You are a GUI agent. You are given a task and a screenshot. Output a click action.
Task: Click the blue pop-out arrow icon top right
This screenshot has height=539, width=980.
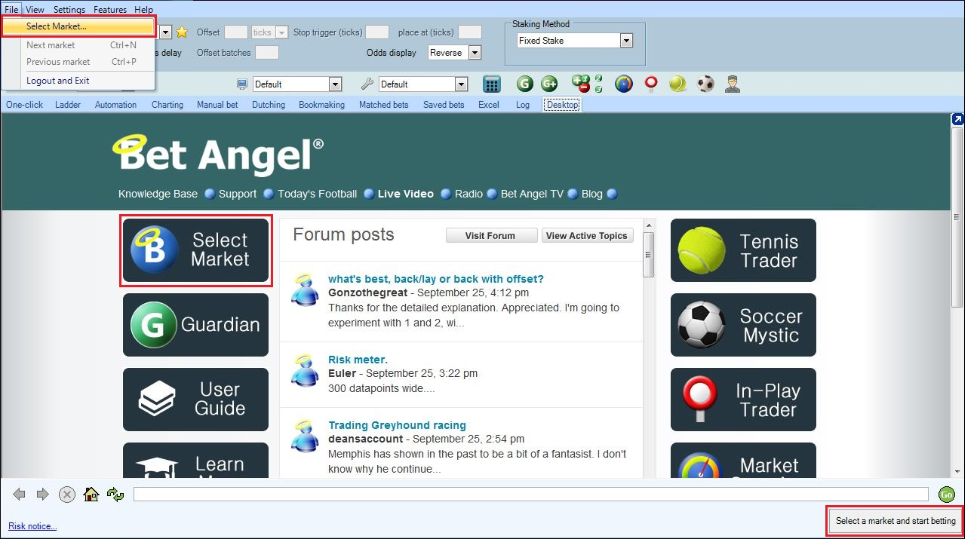pyautogui.click(x=957, y=119)
